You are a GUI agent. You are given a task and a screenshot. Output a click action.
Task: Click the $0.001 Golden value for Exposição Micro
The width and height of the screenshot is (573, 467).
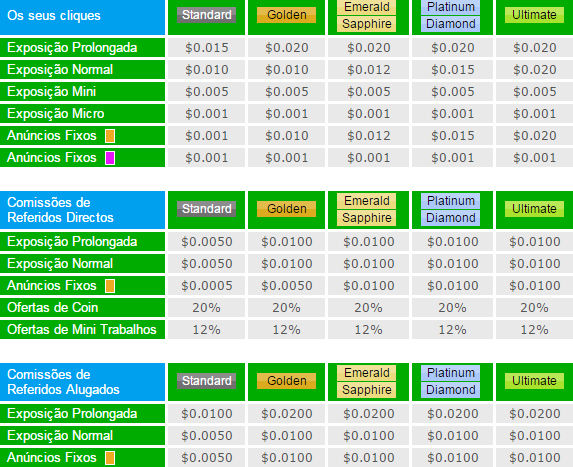click(x=286, y=114)
